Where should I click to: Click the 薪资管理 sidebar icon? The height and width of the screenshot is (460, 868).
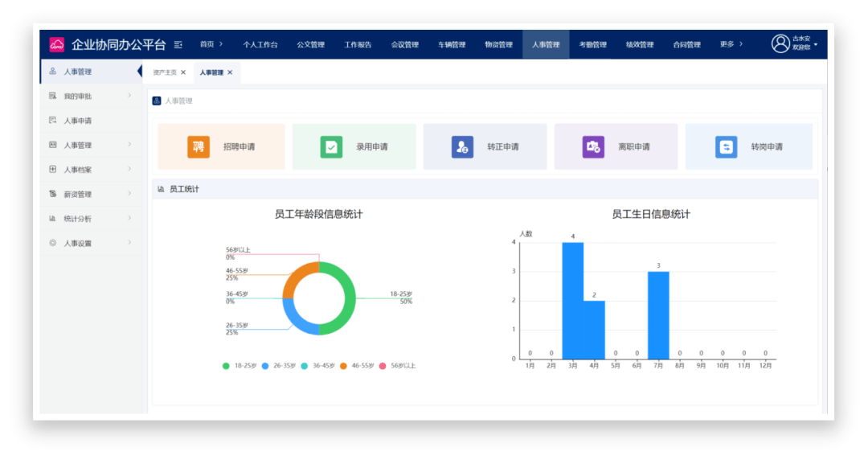tap(52, 194)
